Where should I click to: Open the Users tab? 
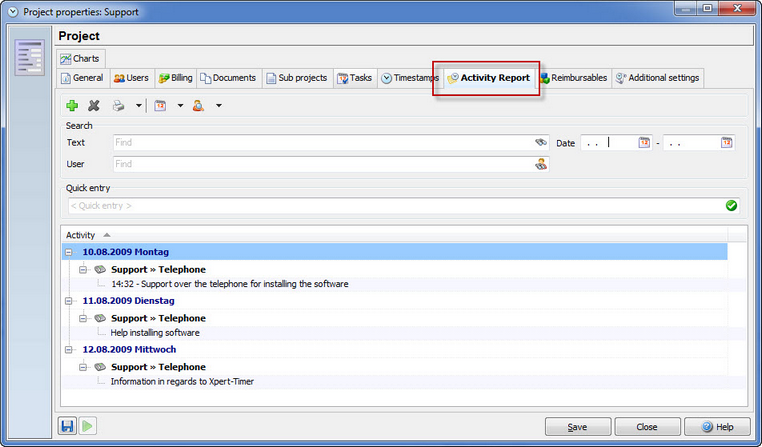click(132, 78)
